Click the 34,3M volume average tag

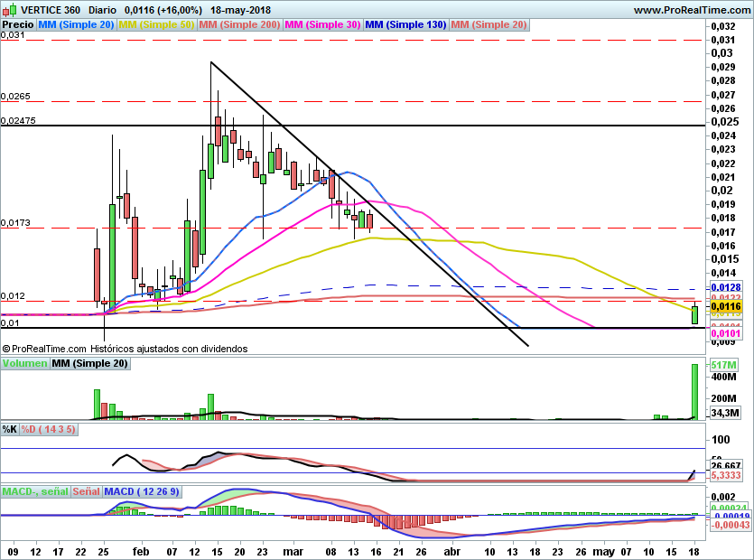[x=725, y=413]
